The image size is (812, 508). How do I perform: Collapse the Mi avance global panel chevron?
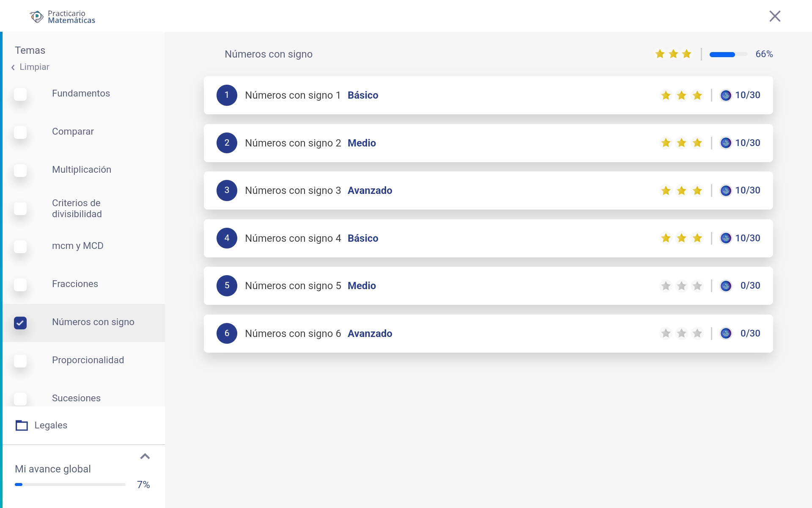[x=145, y=456]
